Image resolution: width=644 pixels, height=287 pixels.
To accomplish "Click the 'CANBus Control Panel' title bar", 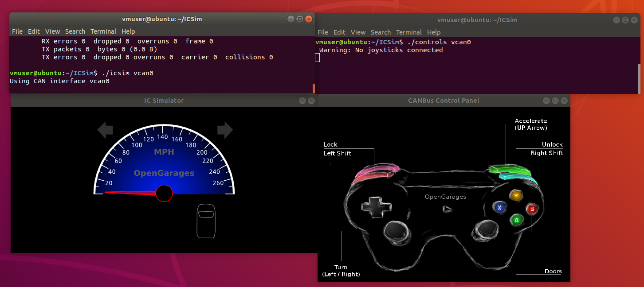I will [x=444, y=101].
